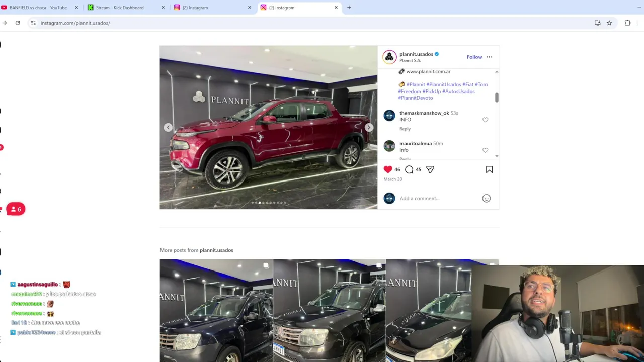Open themaskmanshow_ok's avatar
This screenshot has width=644, height=362.
[x=389, y=116]
